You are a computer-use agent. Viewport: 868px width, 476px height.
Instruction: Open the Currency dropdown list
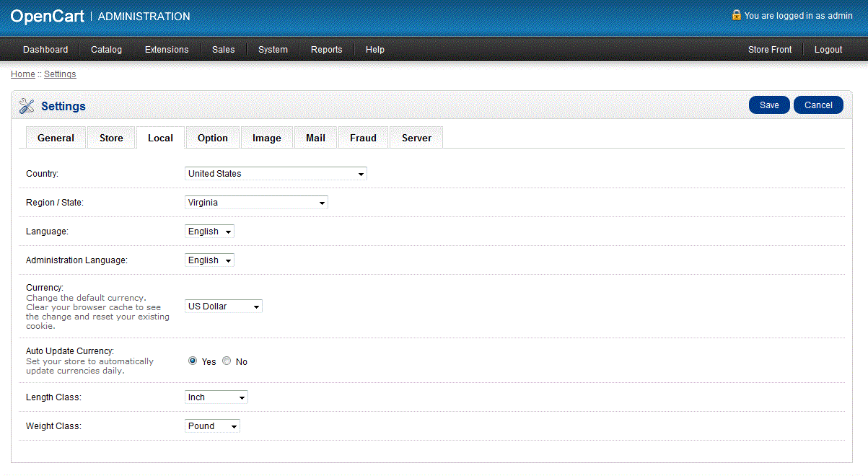pyautogui.click(x=224, y=307)
